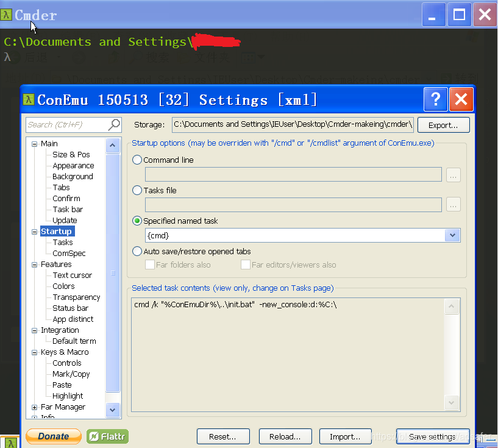Click the Storage path field
498x448 pixels.
293,125
